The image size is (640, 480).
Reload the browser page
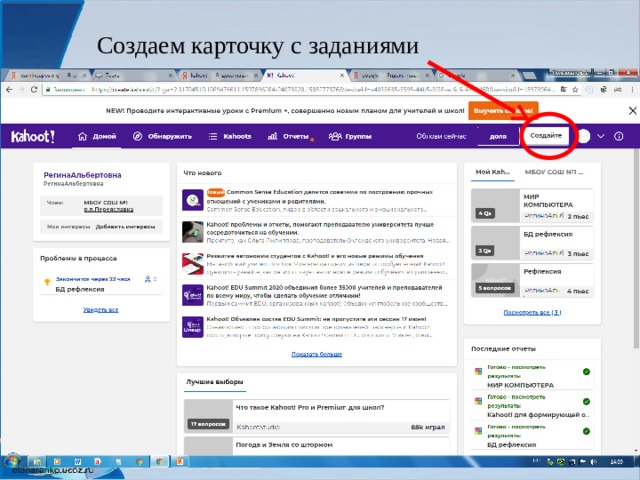34,89
